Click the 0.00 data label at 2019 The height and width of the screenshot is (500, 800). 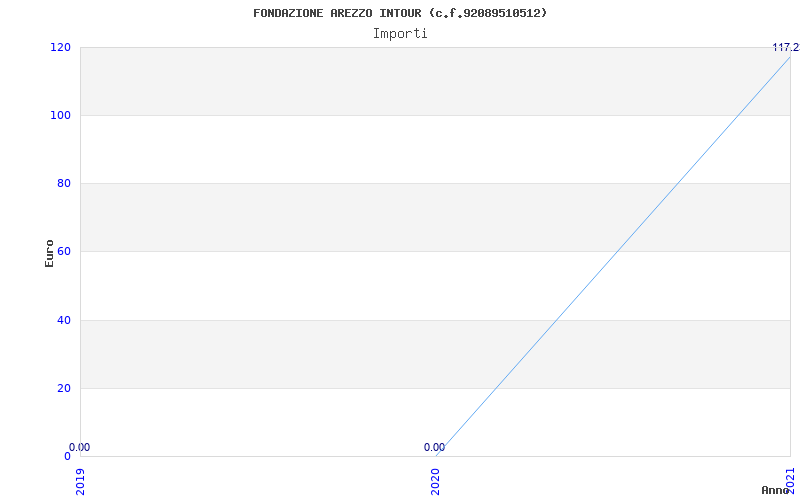80,447
